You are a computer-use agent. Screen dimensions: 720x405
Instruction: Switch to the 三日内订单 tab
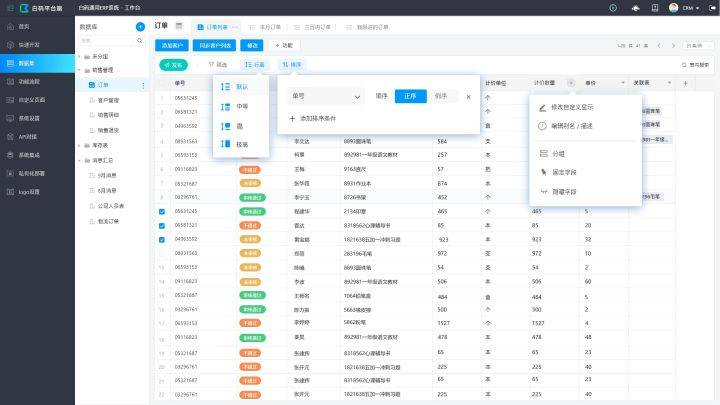click(312, 27)
